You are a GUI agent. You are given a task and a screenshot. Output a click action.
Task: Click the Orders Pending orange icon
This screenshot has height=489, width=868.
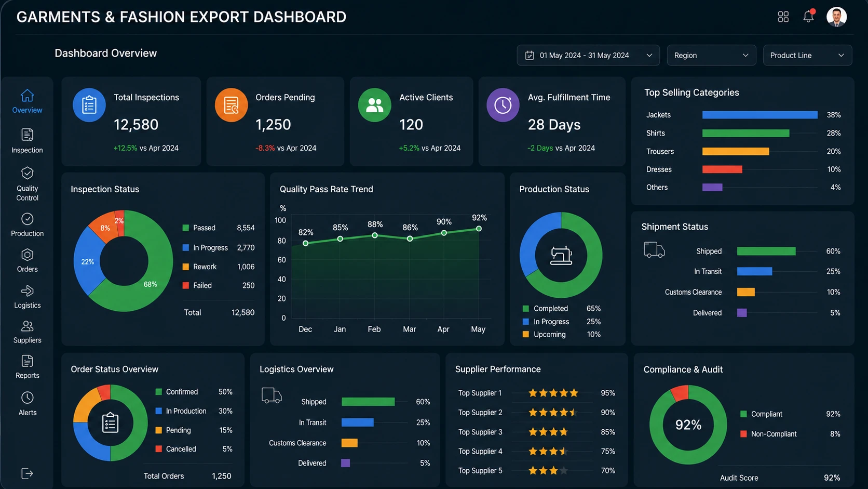231,105
